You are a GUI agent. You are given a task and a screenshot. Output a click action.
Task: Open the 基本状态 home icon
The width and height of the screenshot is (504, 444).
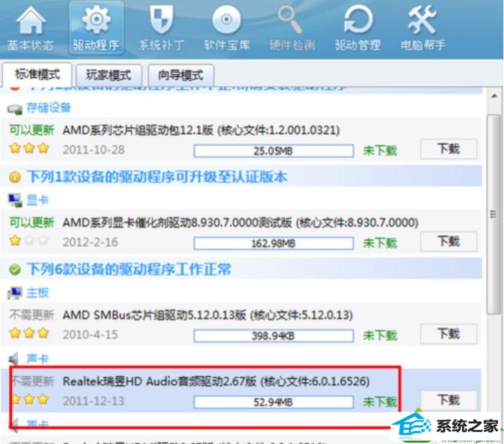[x=31, y=20]
